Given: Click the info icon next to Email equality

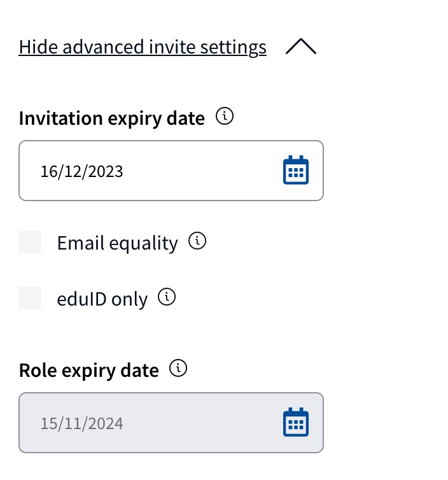Looking at the screenshot, I should tap(197, 241).
